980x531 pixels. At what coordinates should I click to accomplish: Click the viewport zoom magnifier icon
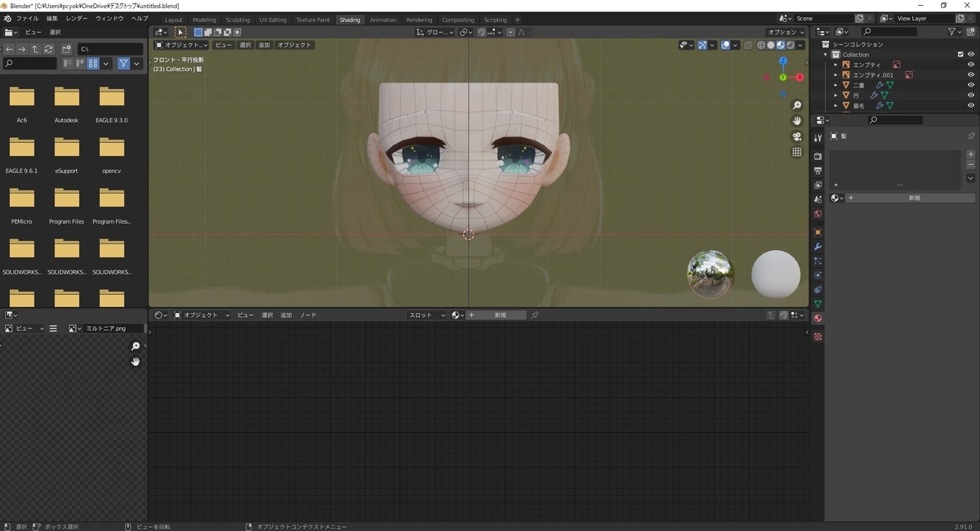click(797, 105)
